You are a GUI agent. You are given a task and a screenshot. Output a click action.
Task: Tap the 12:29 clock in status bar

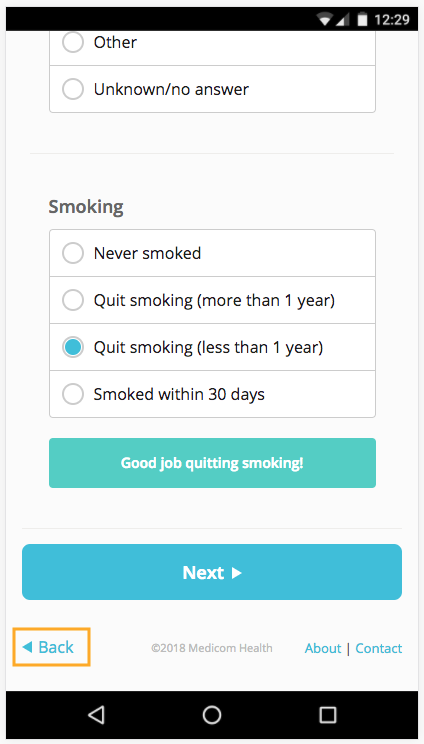coord(391,19)
